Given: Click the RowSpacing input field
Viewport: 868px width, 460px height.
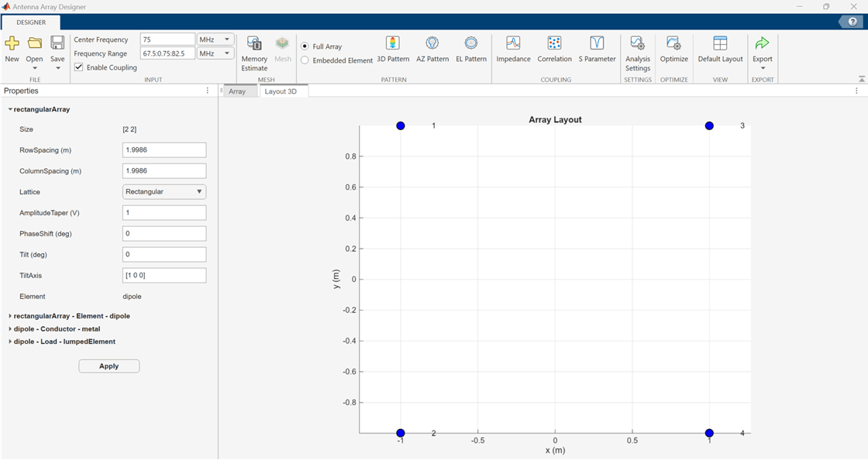Looking at the screenshot, I should click(x=164, y=149).
